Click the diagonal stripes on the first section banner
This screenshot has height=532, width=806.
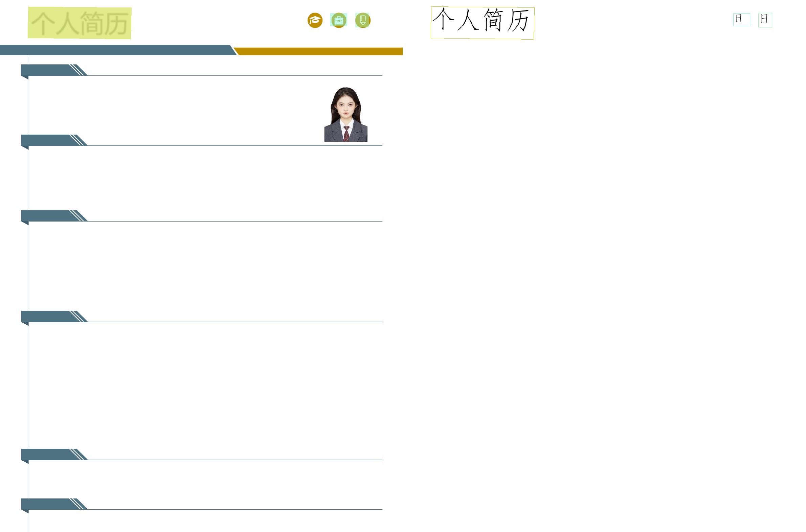pyautogui.click(x=77, y=70)
